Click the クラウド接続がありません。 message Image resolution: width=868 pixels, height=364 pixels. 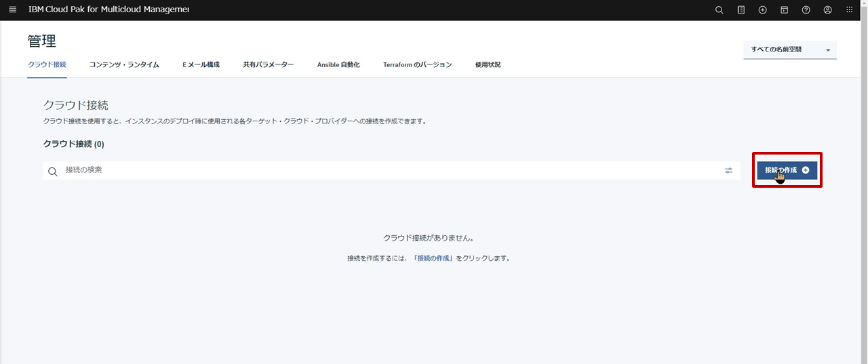(x=428, y=239)
